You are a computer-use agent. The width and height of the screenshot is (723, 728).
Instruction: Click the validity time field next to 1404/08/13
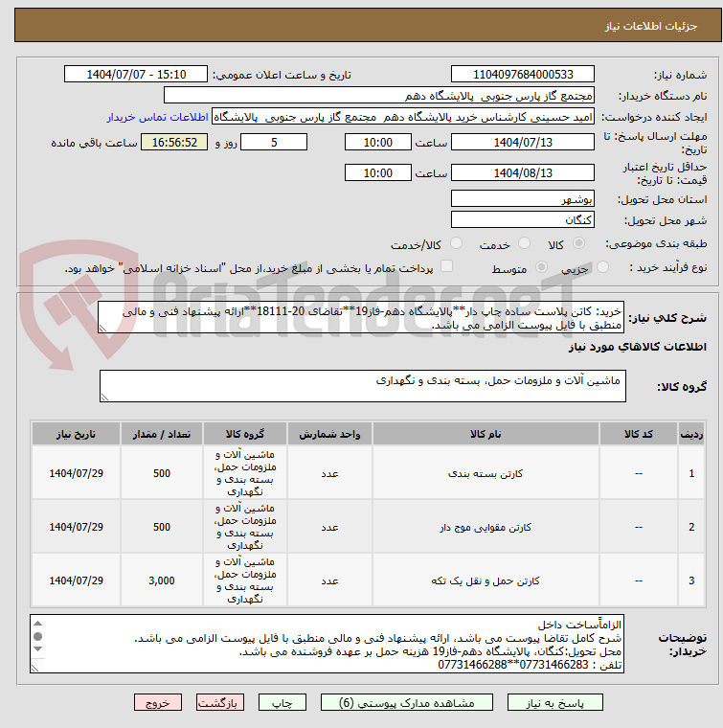click(x=377, y=172)
